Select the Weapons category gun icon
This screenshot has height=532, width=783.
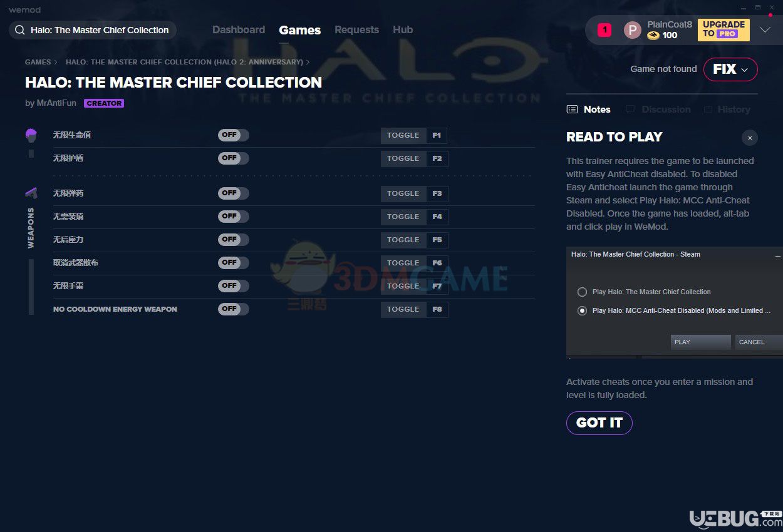tap(31, 193)
